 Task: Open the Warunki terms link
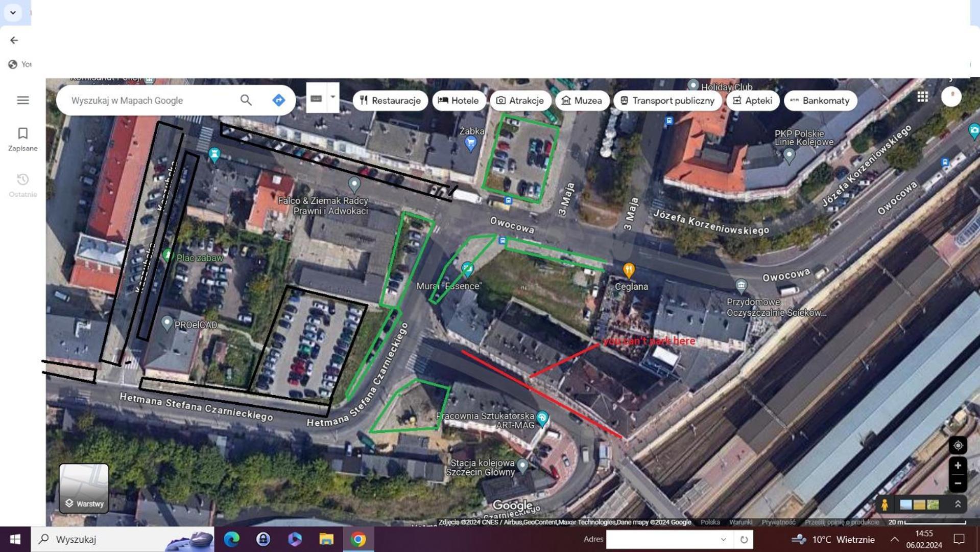tap(740, 522)
